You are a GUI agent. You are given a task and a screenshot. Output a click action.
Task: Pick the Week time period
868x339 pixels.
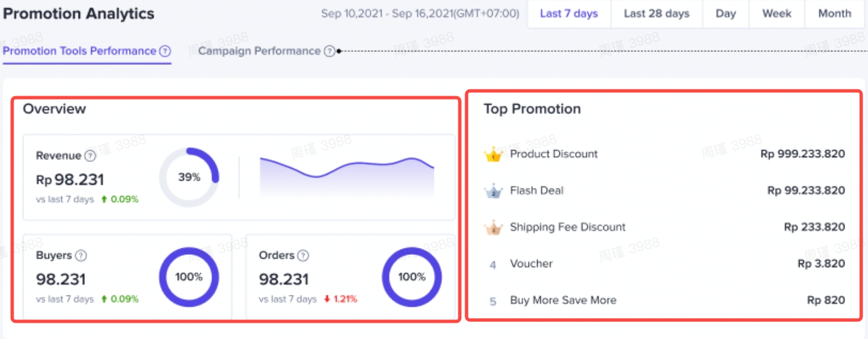(776, 14)
